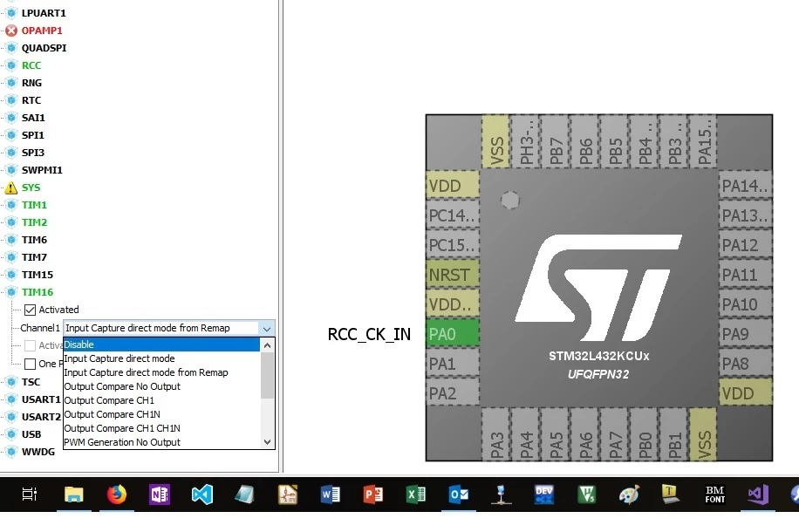This screenshot has height=532, width=799.
Task: Open Word from the taskbar
Action: tap(331, 494)
